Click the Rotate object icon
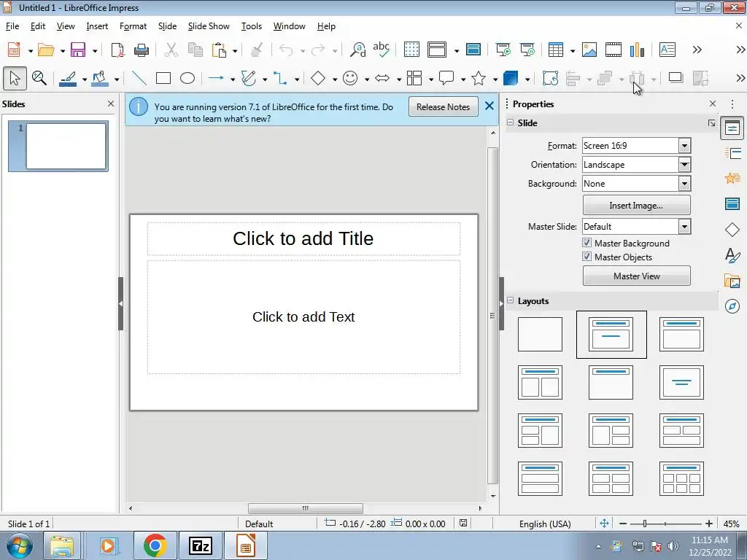This screenshot has width=747, height=560. [550, 78]
